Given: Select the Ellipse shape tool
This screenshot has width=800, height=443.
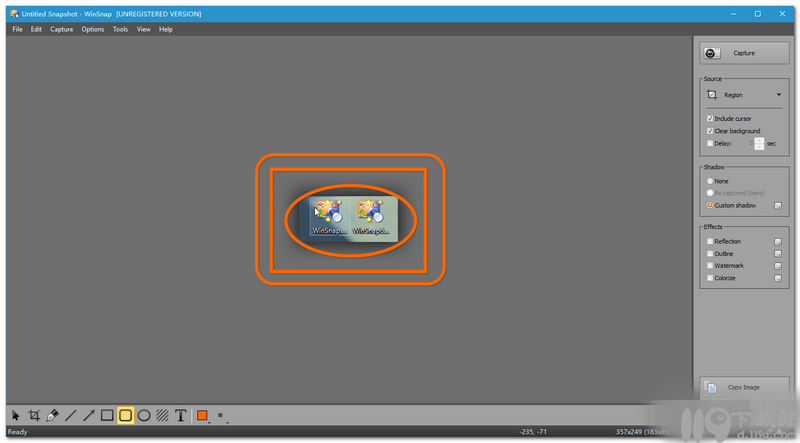Looking at the screenshot, I should point(144,415).
